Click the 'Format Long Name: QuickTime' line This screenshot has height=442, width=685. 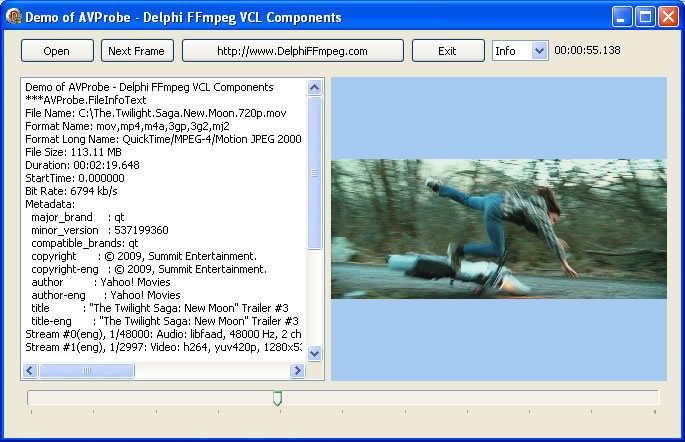(x=163, y=139)
